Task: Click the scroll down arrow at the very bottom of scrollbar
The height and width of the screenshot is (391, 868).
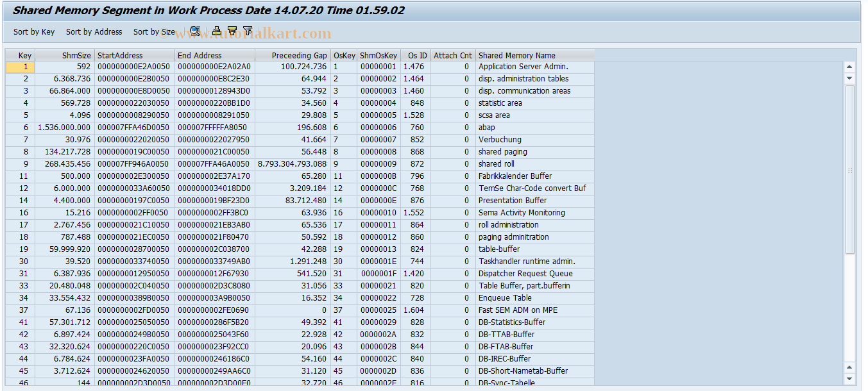Action: tap(849, 379)
